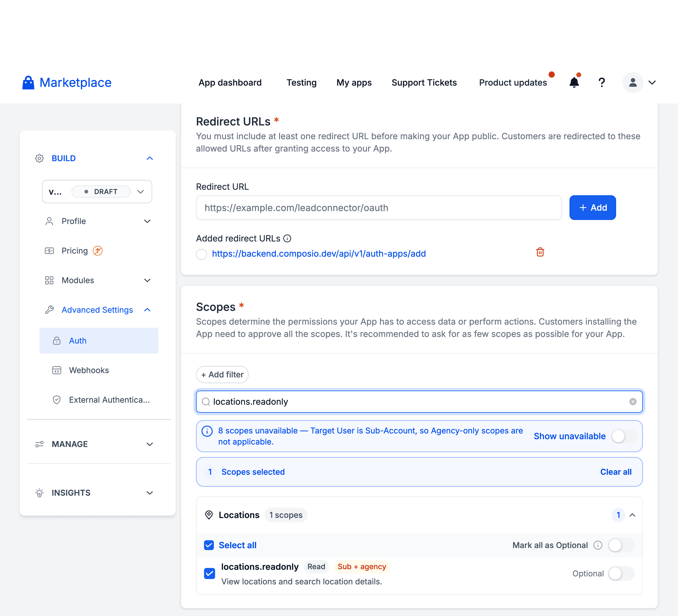Expand the Modules submenu

pyautogui.click(x=147, y=280)
